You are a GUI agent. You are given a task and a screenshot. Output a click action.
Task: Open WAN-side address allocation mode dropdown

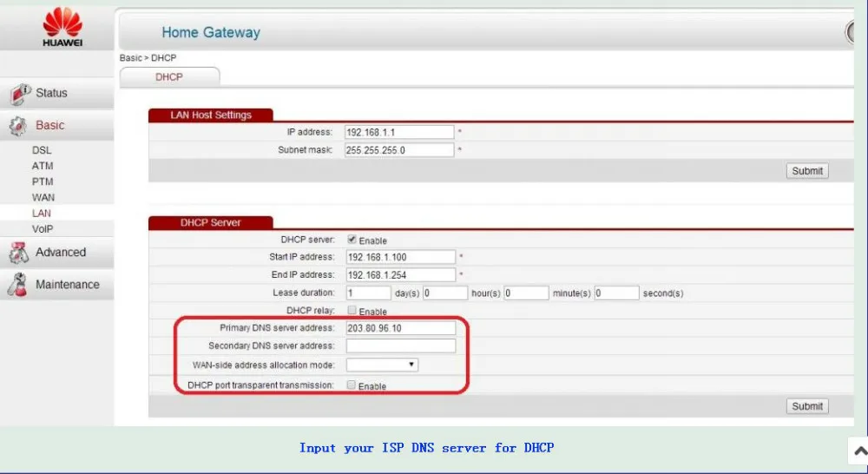click(x=382, y=365)
